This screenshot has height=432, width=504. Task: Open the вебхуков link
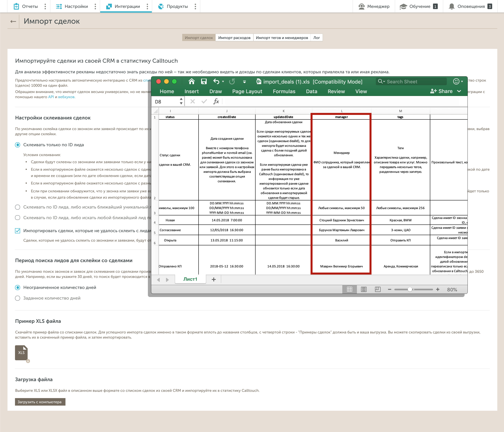coord(67,97)
